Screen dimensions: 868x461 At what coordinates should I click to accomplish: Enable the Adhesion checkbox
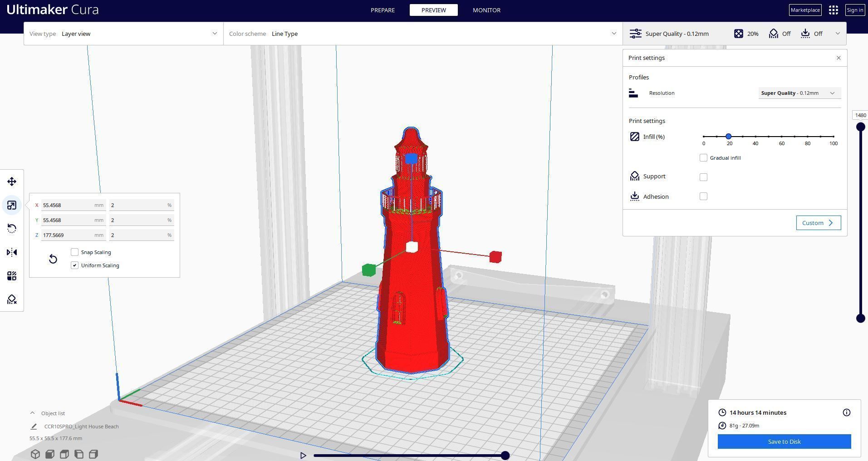[703, 196]
